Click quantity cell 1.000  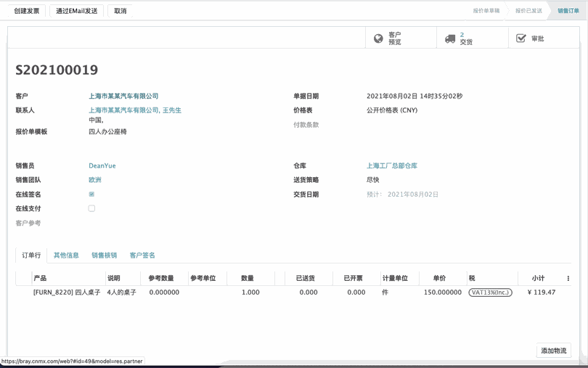[250, 293]
